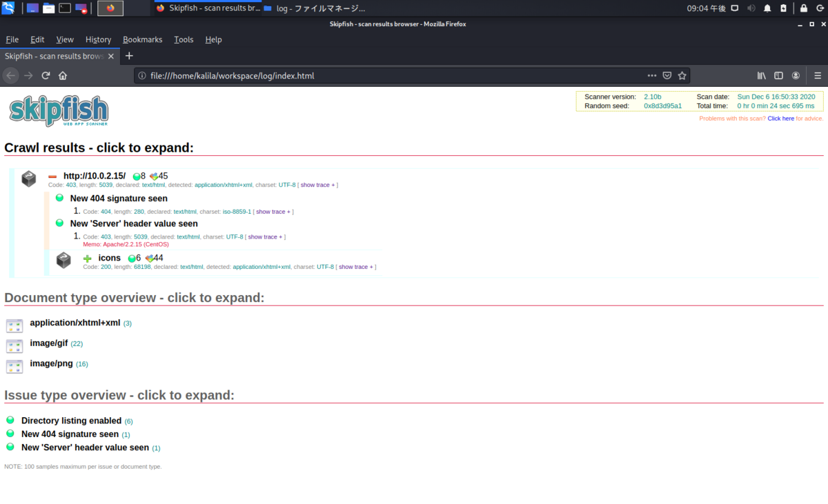
Task: Launch the terminal from the top panel
Action: pyautogui.click(x=65, y=8)
